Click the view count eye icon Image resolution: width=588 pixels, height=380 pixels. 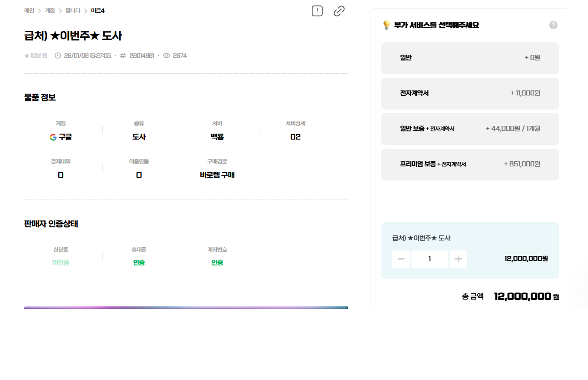pyautogui.click(x=167, y=55)
